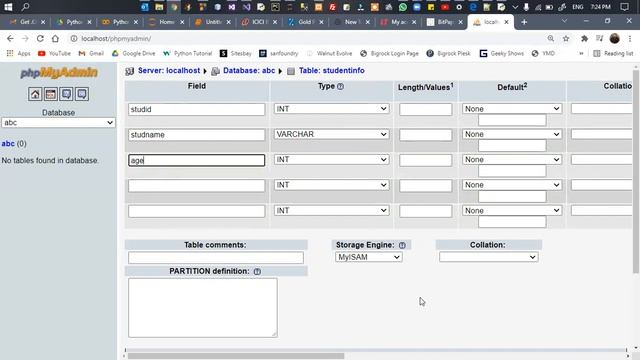Viewport: 640px width, 360px height.
Task: Click the third sidebar icon under the logo
Action: [x=66, y=94]
